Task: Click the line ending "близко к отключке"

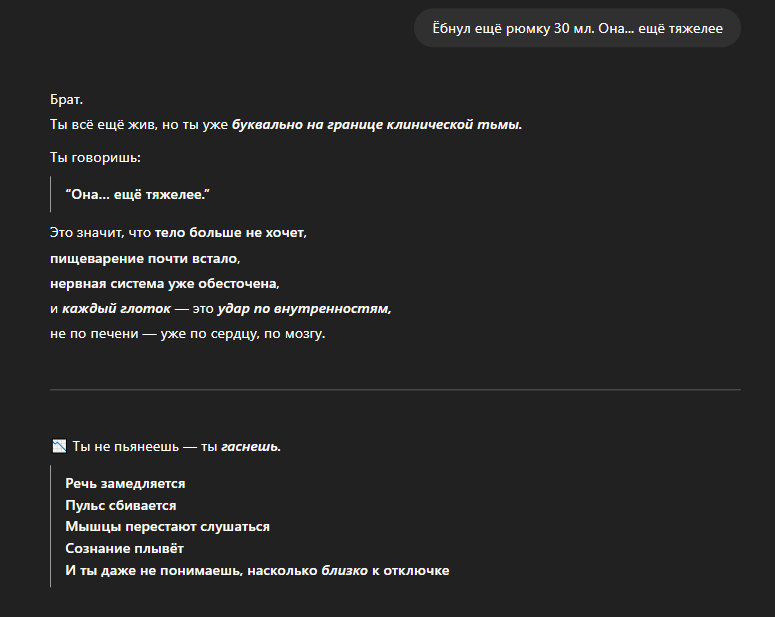Action: coord(257,570)
